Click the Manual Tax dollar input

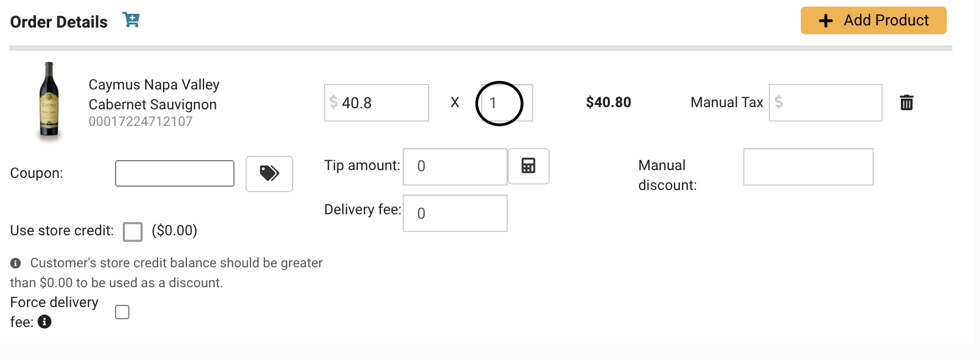[x=825, y=103]
